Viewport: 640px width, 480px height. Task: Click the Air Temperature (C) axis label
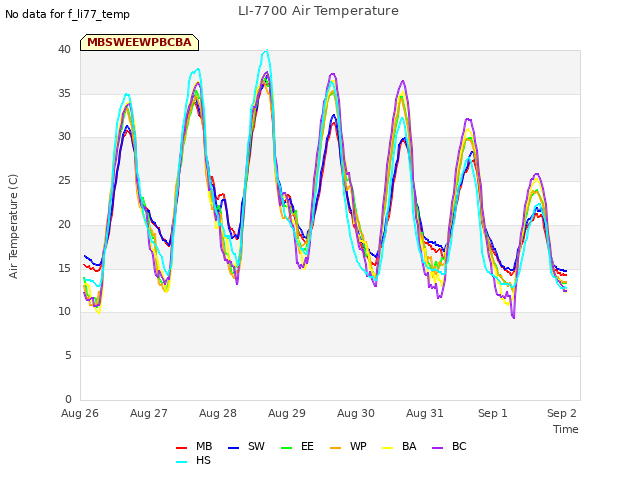click(x=13, y=226)
